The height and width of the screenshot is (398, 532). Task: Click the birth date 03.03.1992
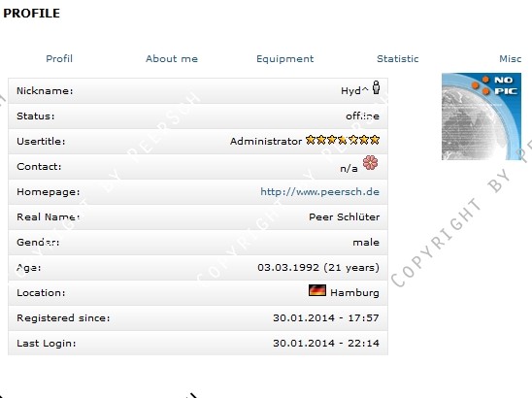(288, 267)
